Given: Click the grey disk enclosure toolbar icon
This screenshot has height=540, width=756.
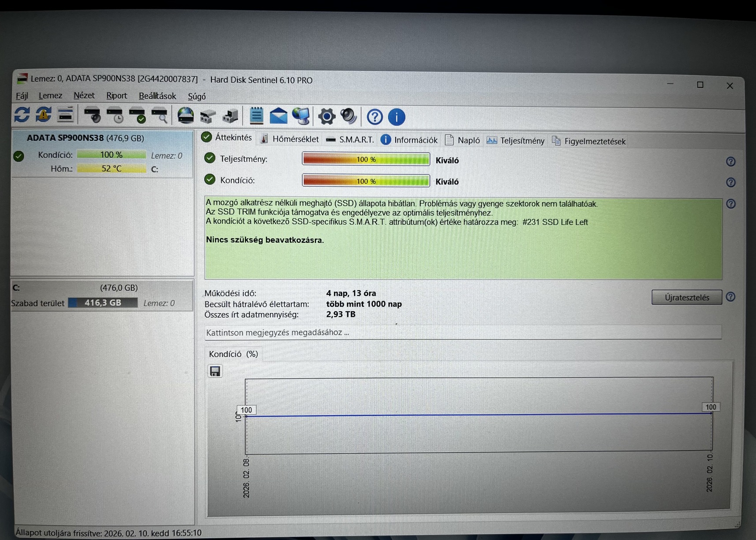Looking at the screenshot, I should click(x=208, y=116).
